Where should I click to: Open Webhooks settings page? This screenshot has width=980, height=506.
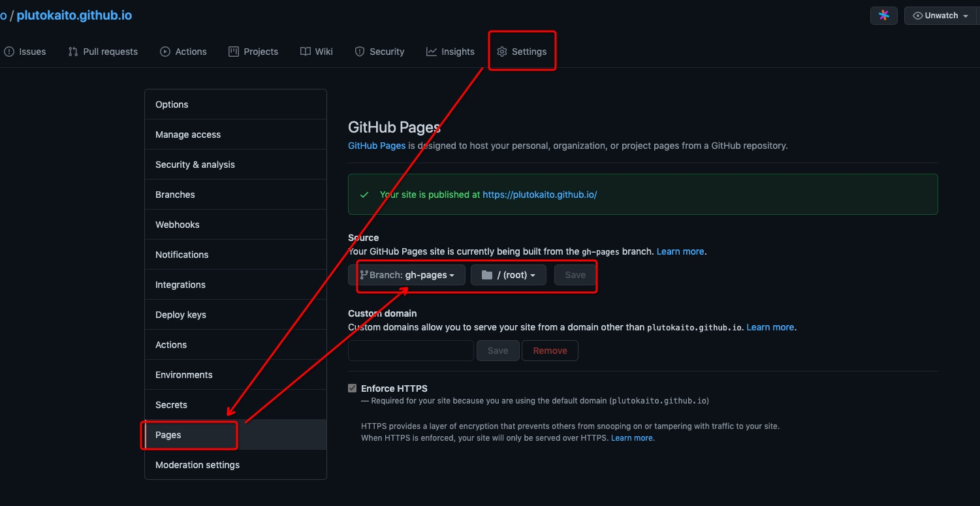pyautogui.click(x=236, y=225)
